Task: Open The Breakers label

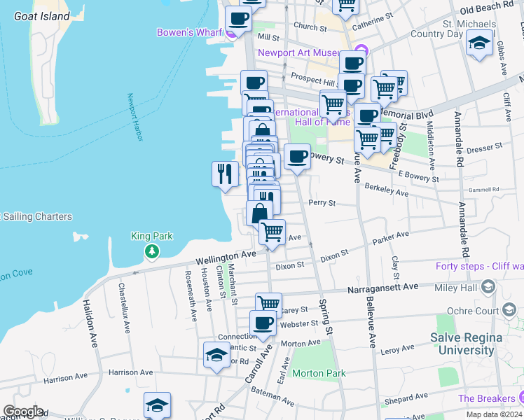Action: point(487,398)
